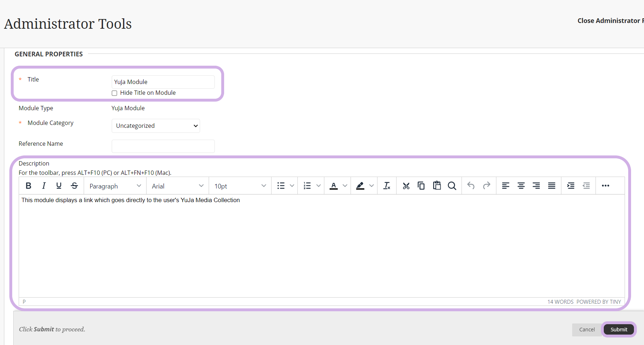Viewport: 644px width, 345px height.
Task: Expand the Paragraph format dropdown
Action: (x=115, y=186)
